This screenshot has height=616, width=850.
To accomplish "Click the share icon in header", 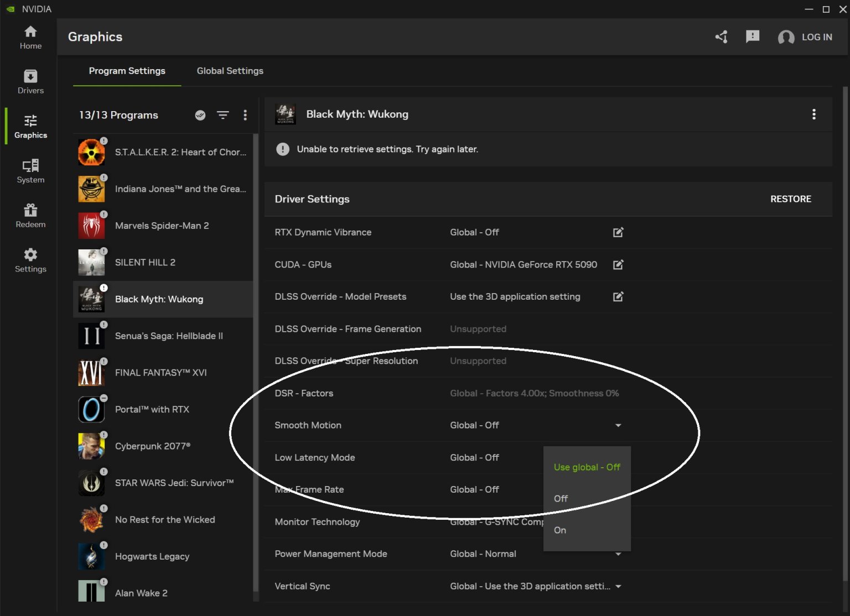I will click(x=721, y=37).
